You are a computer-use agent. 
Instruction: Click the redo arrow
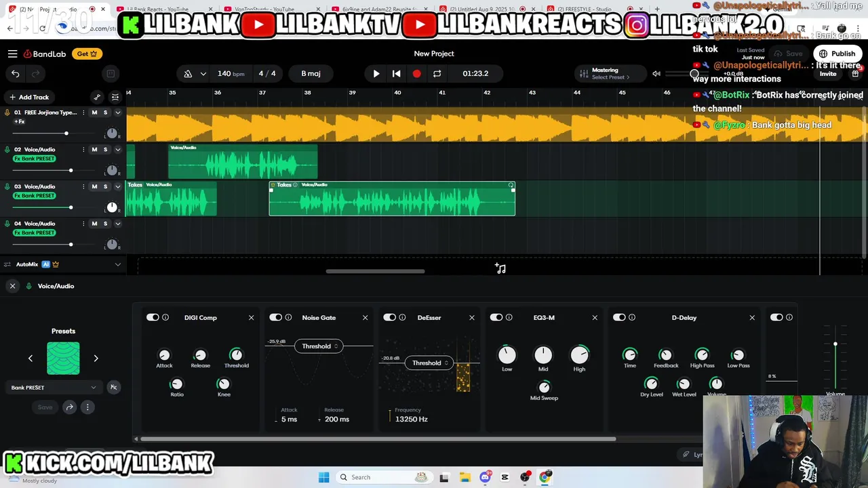[x=36, y=73]
